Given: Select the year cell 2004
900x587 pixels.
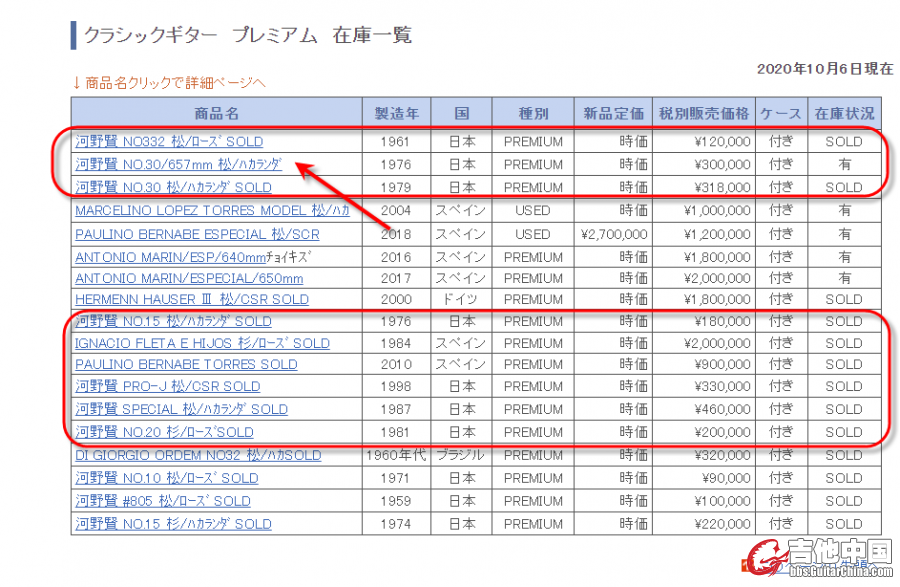Looking at the screenshot, I should (395, 211).
